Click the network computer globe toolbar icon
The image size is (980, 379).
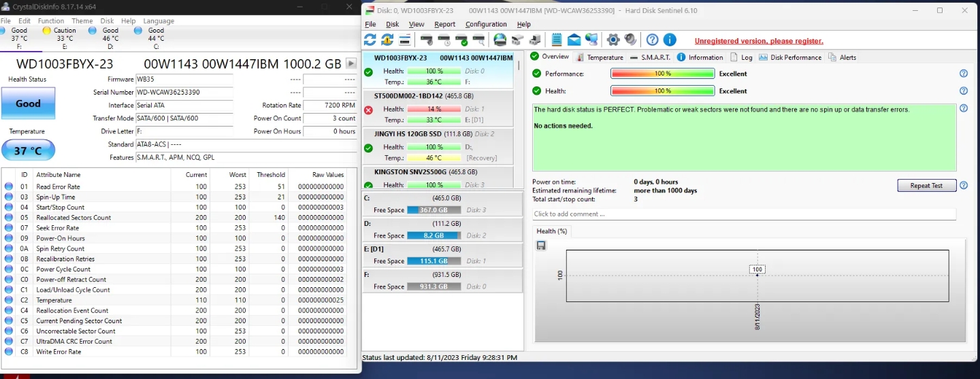[591, 39]
